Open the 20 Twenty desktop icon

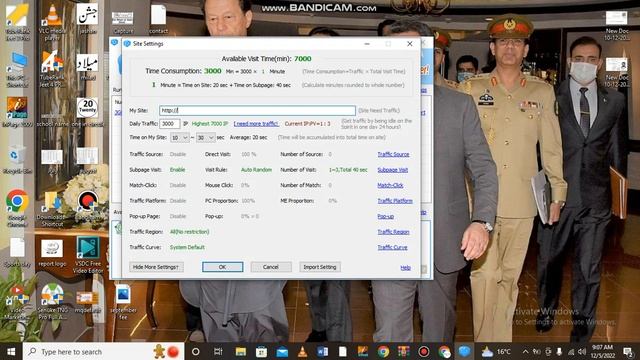click(x=87, y=112)
